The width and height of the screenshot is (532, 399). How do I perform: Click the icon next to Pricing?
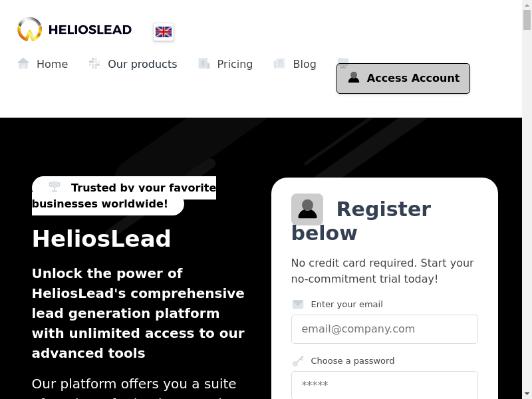click(204, 64)
